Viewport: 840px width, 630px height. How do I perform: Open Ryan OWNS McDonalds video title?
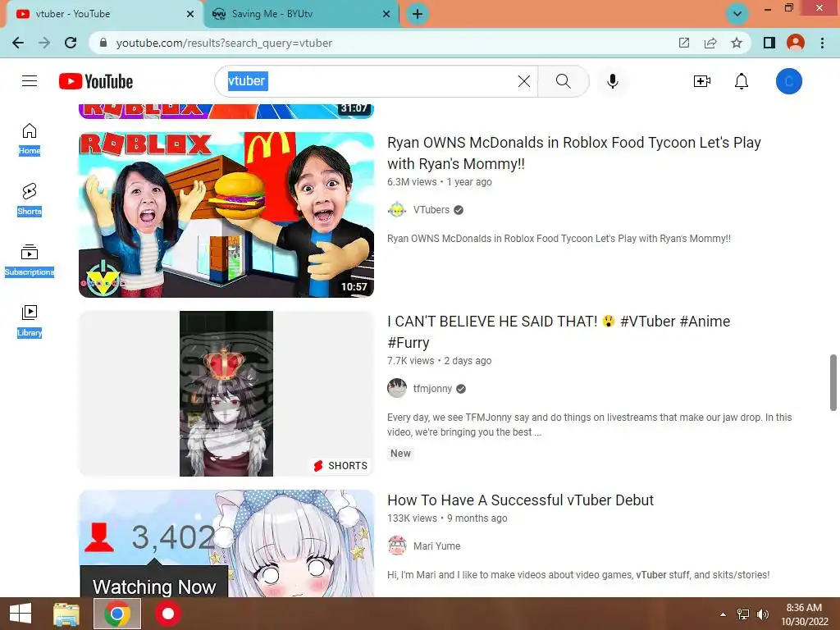[x=573, y=153]
